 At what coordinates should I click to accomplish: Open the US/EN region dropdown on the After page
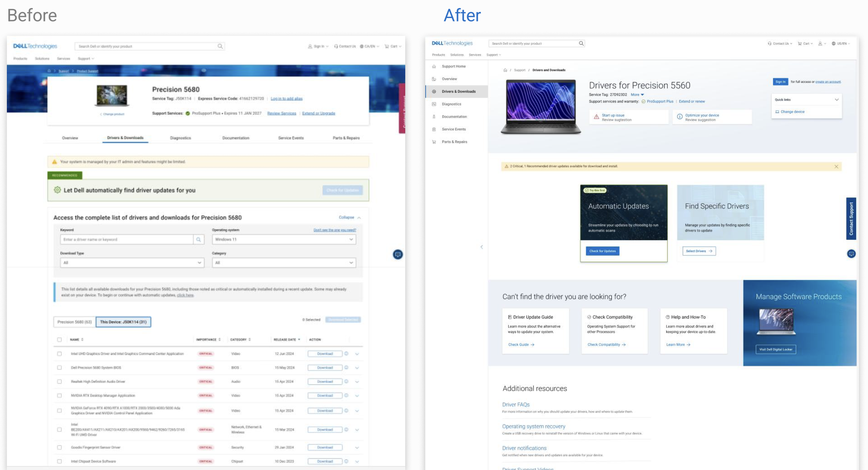(x=841, y=44)
